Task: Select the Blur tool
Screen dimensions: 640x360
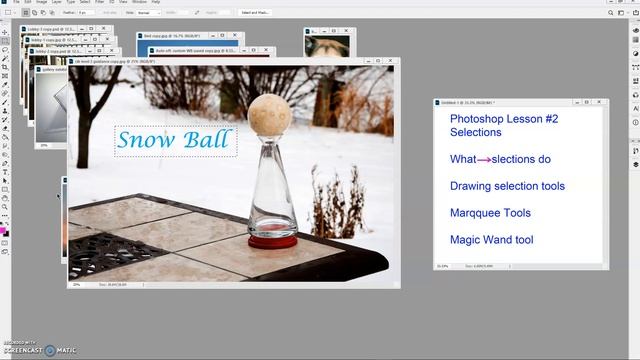Action: (x=5, y=146)
